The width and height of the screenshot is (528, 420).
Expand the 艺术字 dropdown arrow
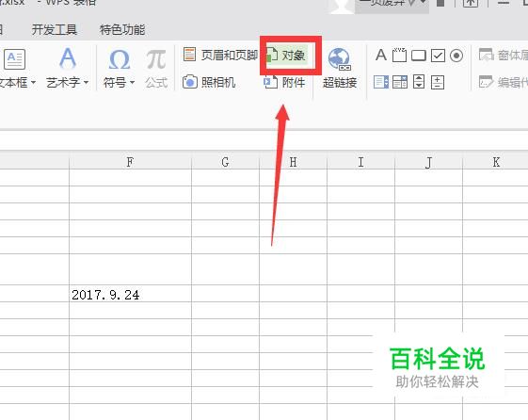click(86, 82)
